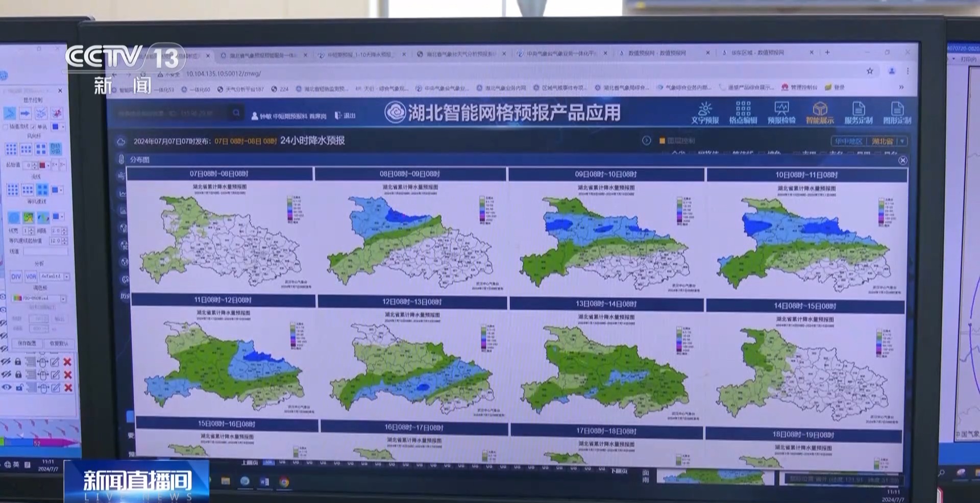Choose the sparse four-block grid under 流线

[x=42, y=190]
